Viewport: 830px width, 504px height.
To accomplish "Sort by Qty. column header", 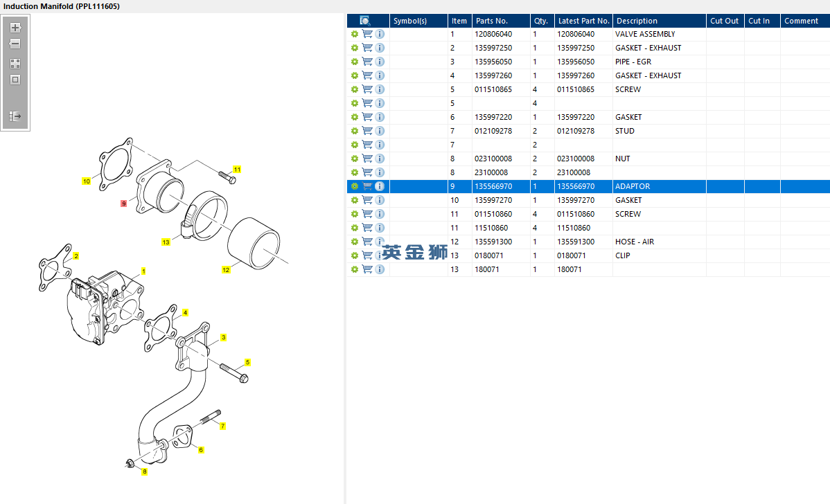I will tap(542, 21).
